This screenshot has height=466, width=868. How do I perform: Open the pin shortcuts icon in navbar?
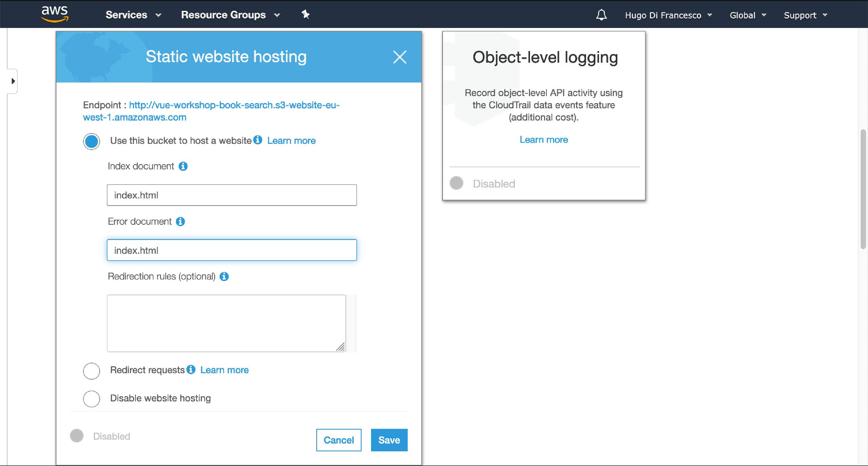tap(305, 14)
